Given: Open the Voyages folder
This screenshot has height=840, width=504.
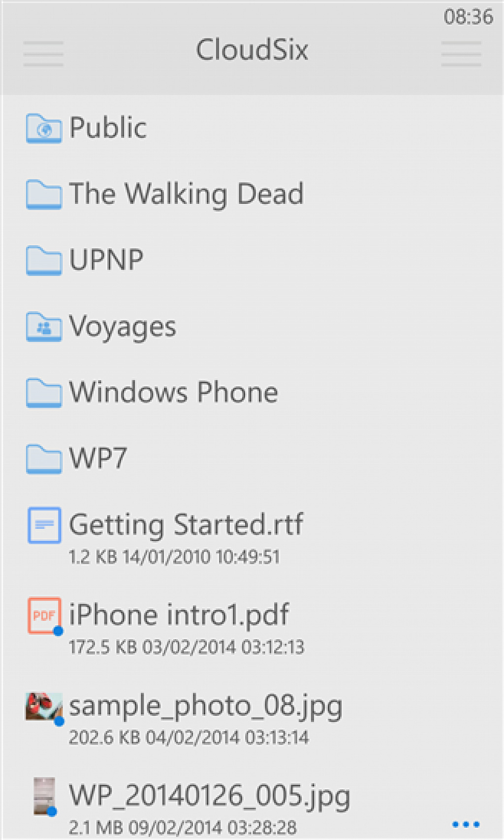Looking at the screenshot, I should click(x=252, y=326).
